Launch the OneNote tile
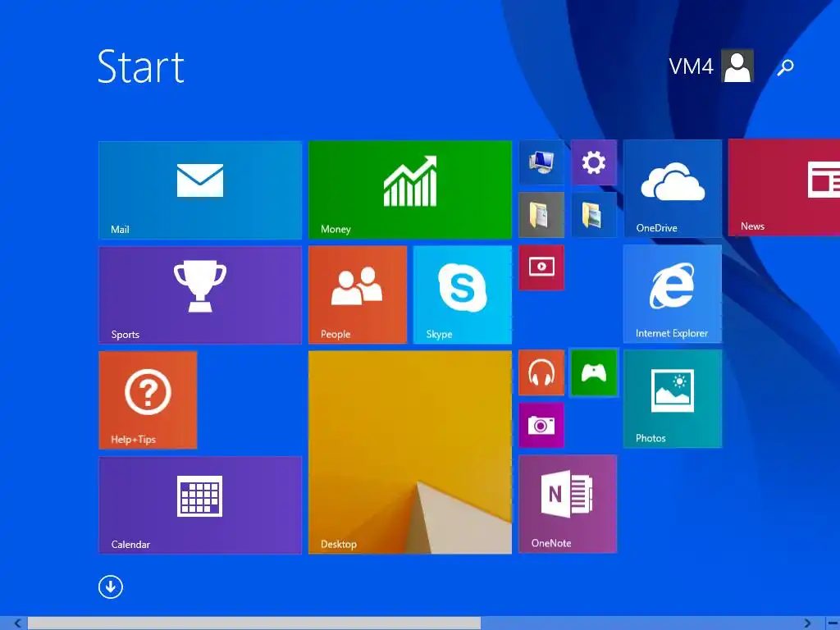This screenshot has width=840, height=630. pyautogui.click(x=568, y=504)
